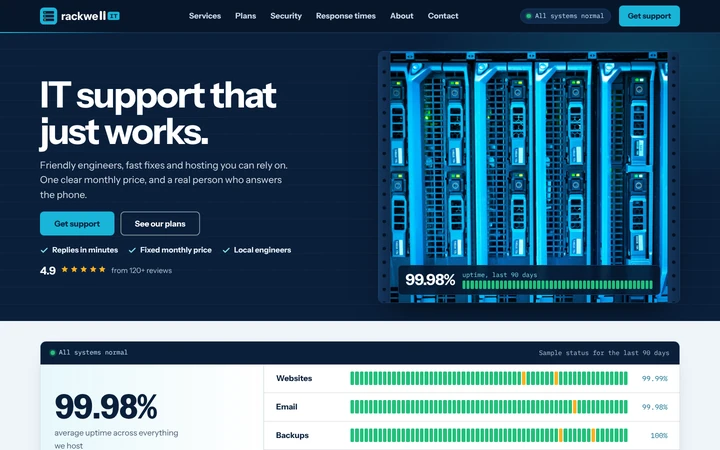Screen dimensions: 720x450
Task: Click the Backups uptime bar
Action: point(489,435)
